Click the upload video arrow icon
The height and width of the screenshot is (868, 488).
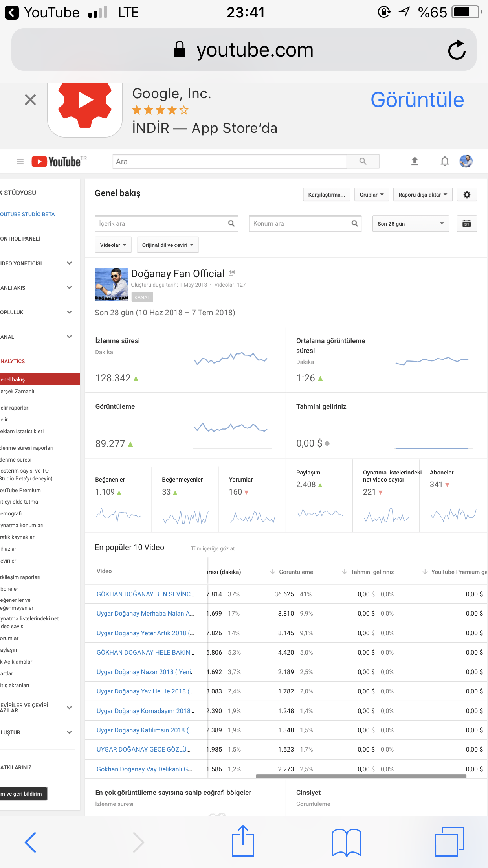(x=415, y=161)
